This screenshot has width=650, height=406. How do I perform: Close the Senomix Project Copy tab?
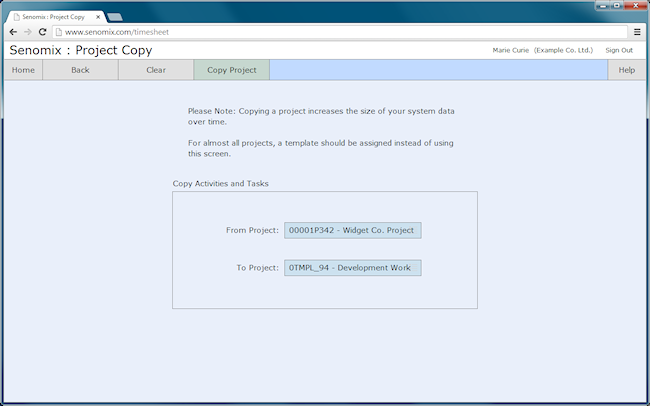98,17
